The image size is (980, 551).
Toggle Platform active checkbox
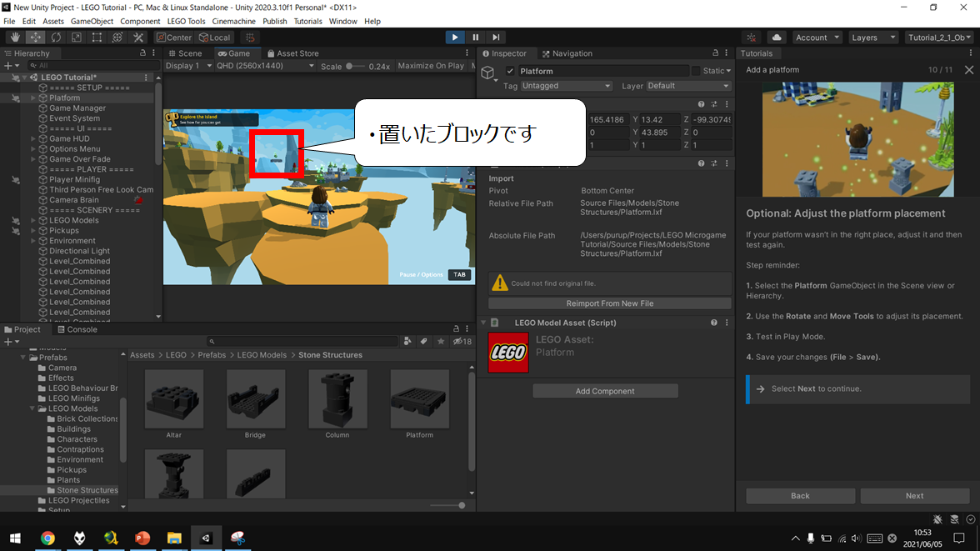pyautogui.click(x=510, y=72)
